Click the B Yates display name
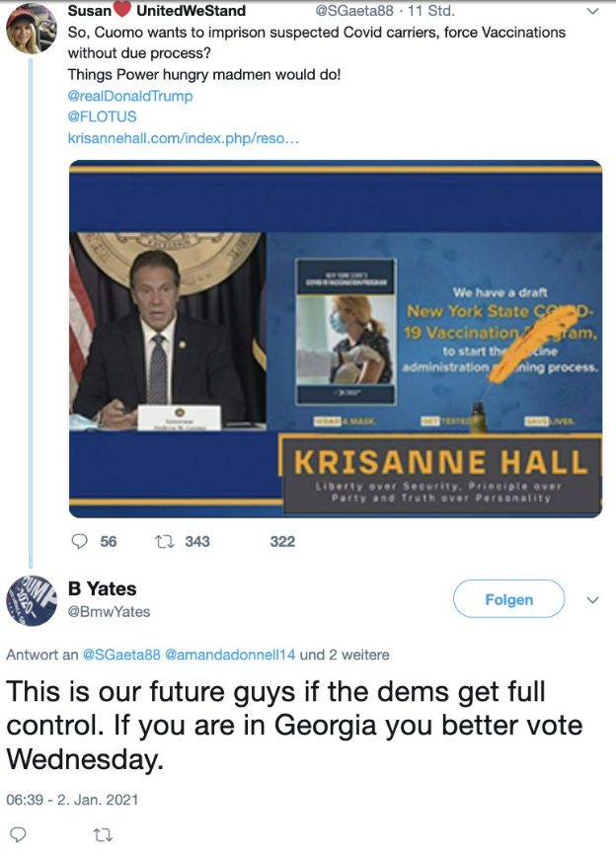Image resolution: width=616 pixels, height=857 pixels. [x=103, y=588]
